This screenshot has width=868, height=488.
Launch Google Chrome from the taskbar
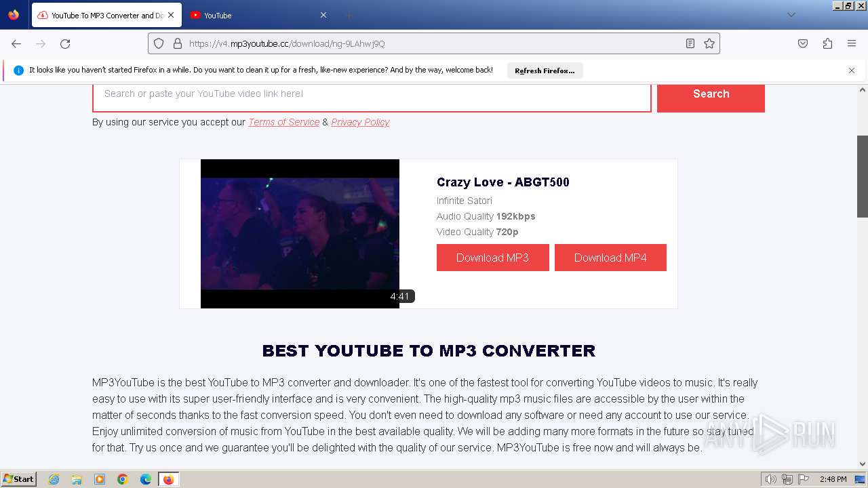tap(123, 479)
